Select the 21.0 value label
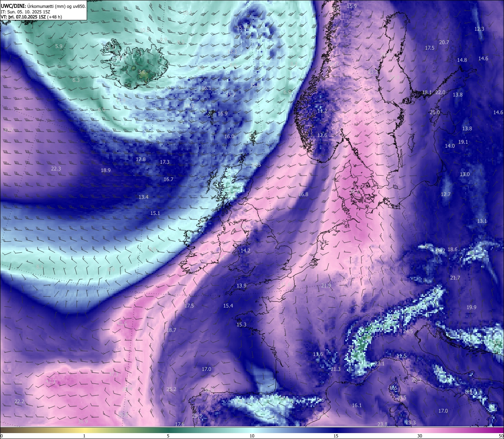 click(435, 113)
